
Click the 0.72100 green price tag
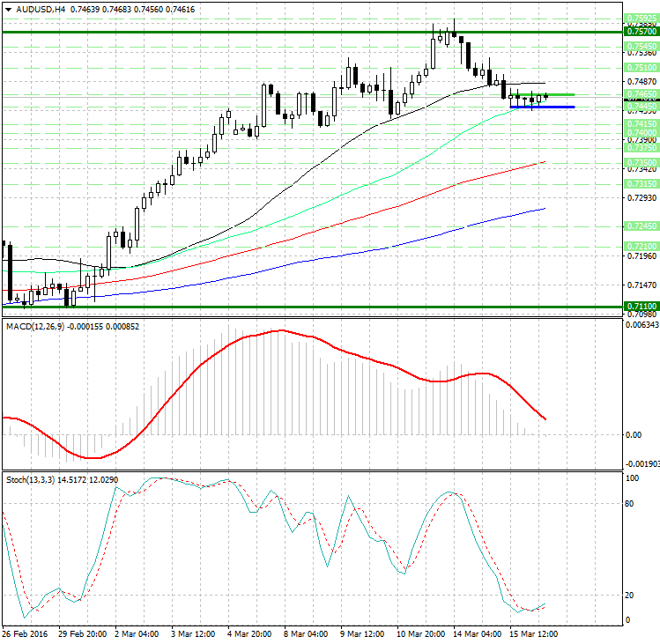639,247
